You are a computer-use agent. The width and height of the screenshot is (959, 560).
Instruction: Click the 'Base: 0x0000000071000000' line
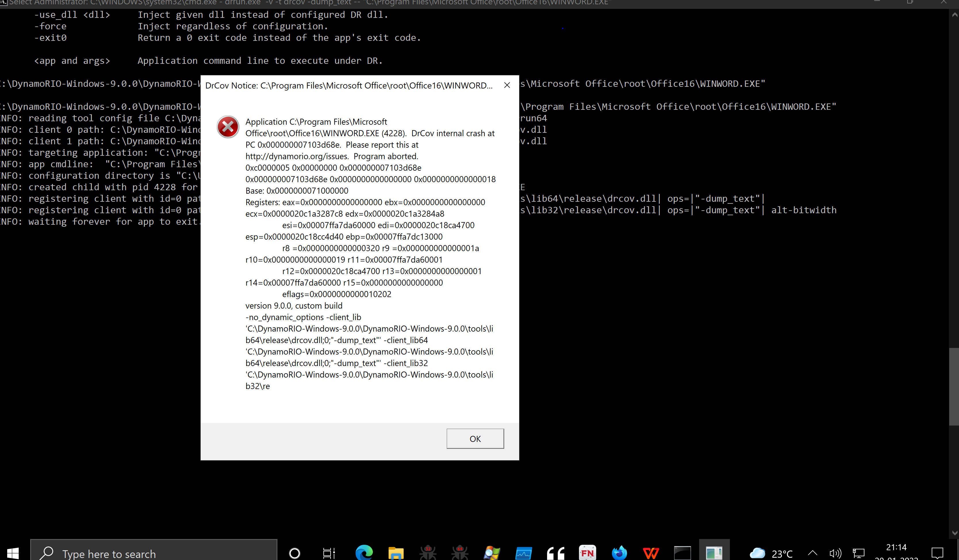297,191
